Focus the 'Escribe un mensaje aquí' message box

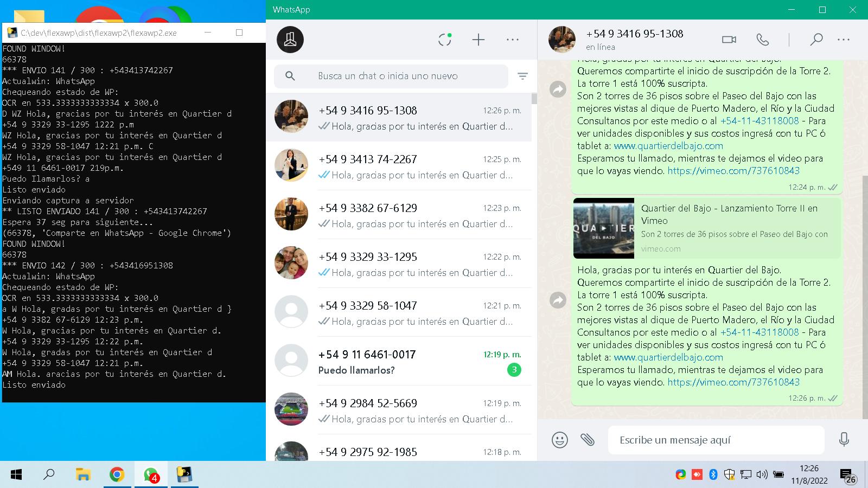click(716, 440)
